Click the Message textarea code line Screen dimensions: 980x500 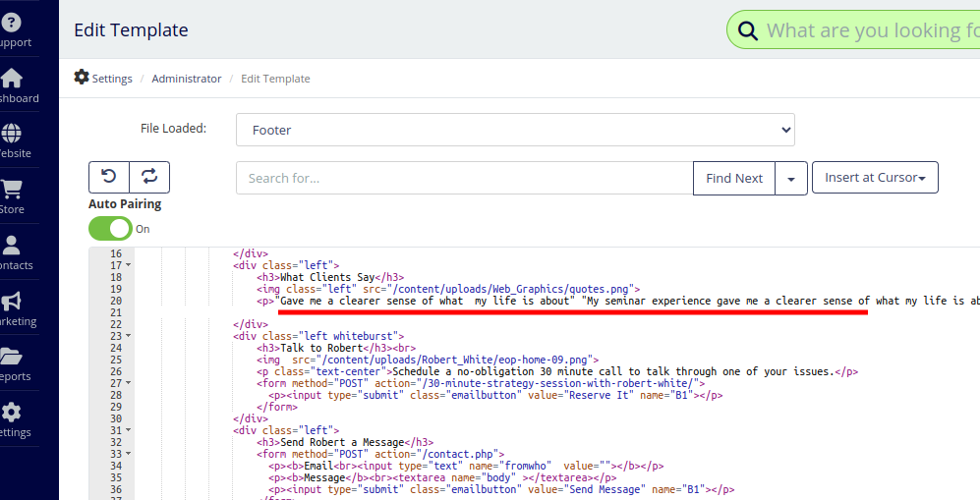[442, 477]
